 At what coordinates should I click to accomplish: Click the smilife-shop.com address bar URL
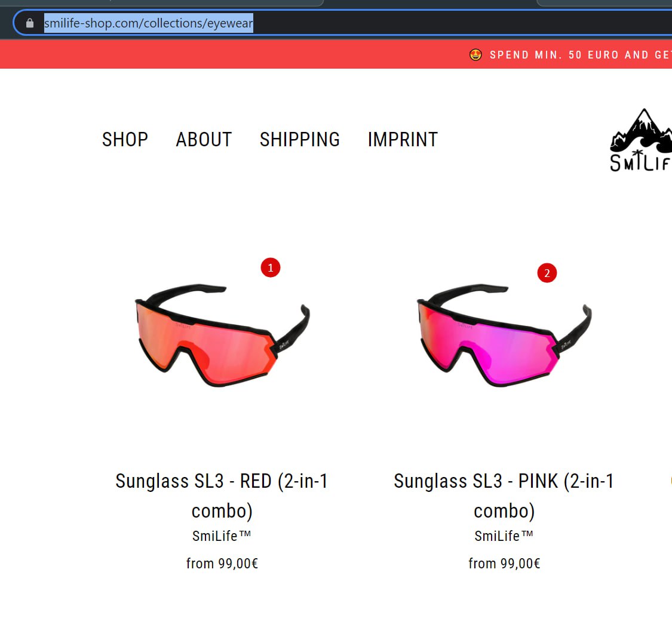click(148, 23)
